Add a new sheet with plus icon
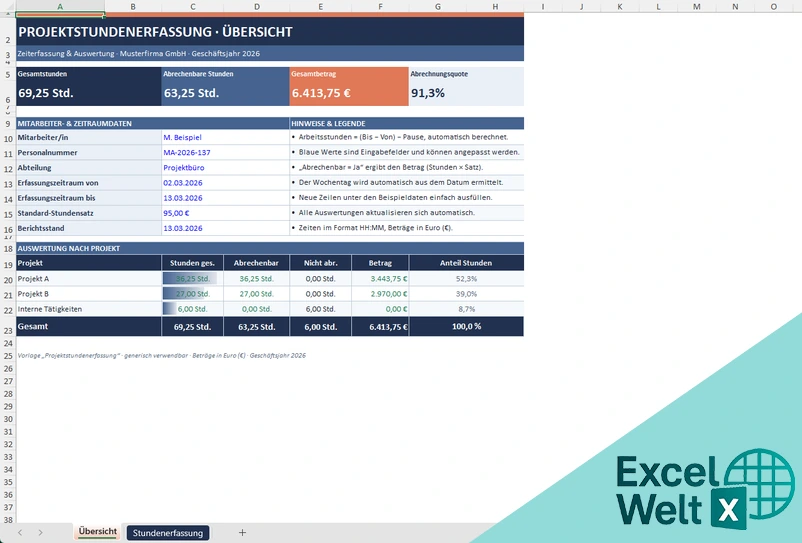 click(242, 533)
